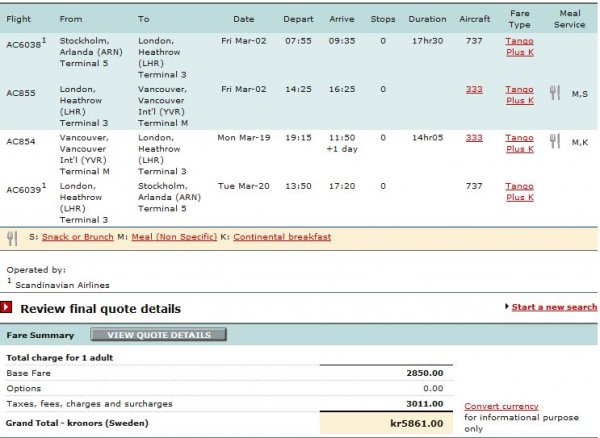This screenshot has height=438, width=600.
Task: Click the Convert currency link
Action: pyautogui.click(x=501, y=406)
